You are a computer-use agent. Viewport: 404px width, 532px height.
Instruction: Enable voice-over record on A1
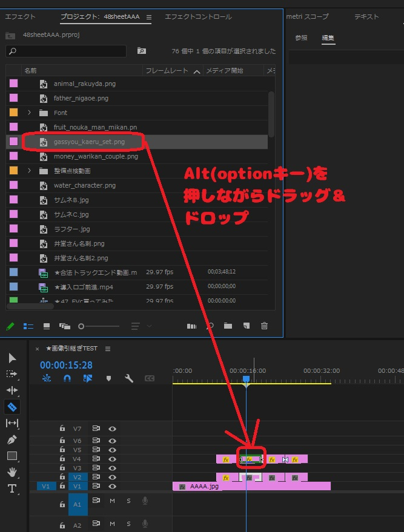click(145, 501)
